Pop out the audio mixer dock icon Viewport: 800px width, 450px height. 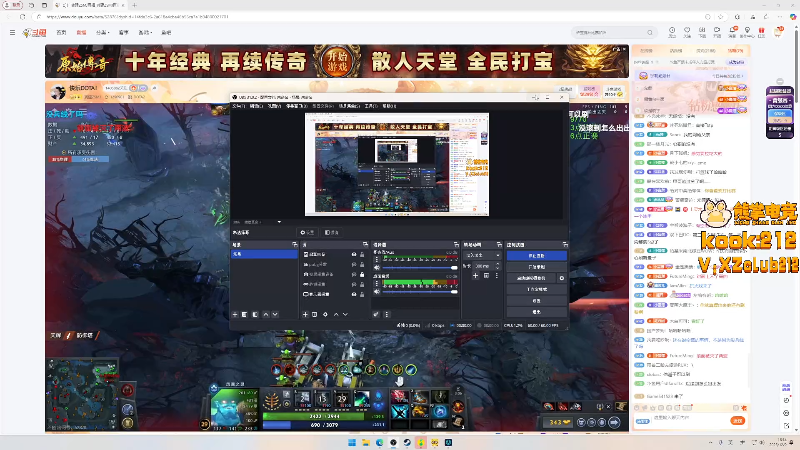click(456, 244)
